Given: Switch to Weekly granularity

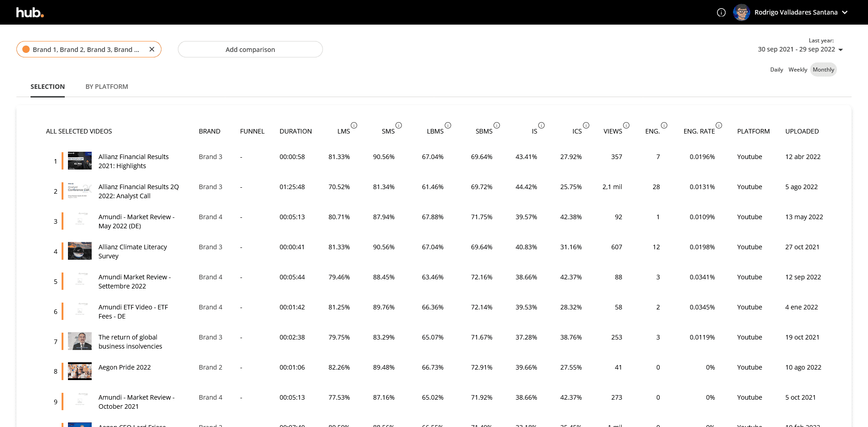Looking at the screenshot, I should 798,70.
